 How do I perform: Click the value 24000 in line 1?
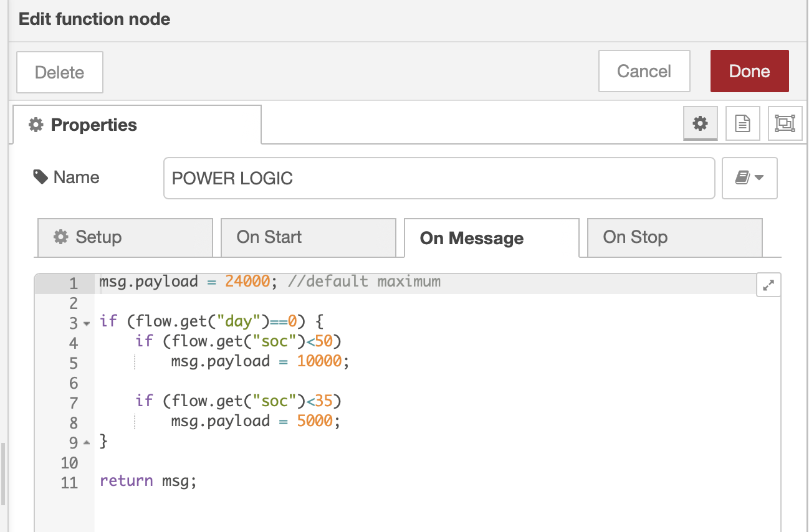pos(248,282)
